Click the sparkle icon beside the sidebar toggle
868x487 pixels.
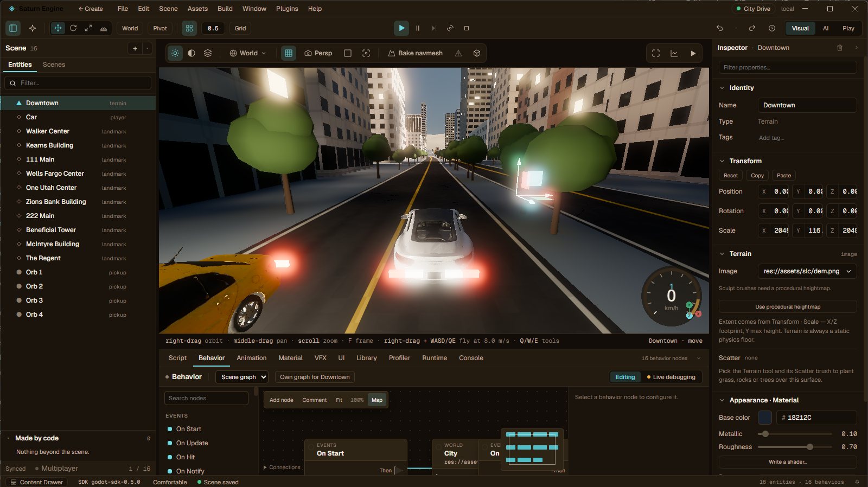pos(33,28)
